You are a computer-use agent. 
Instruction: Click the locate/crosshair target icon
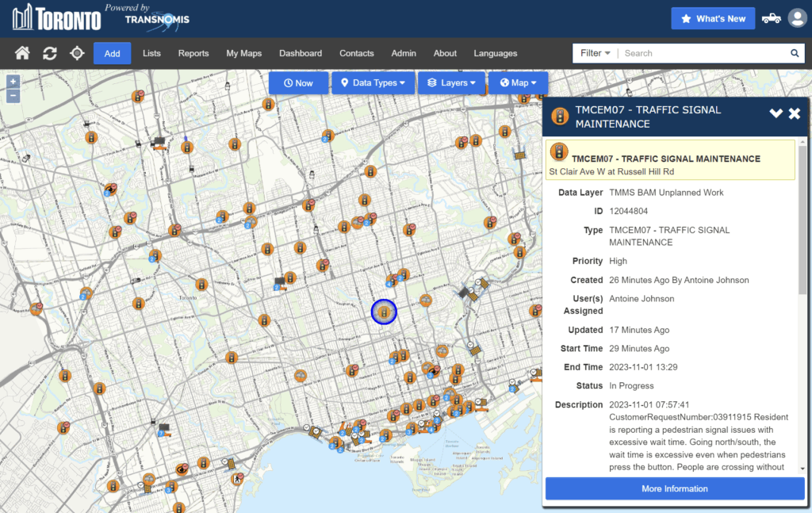pyautogui.click(x=77, y=53)
